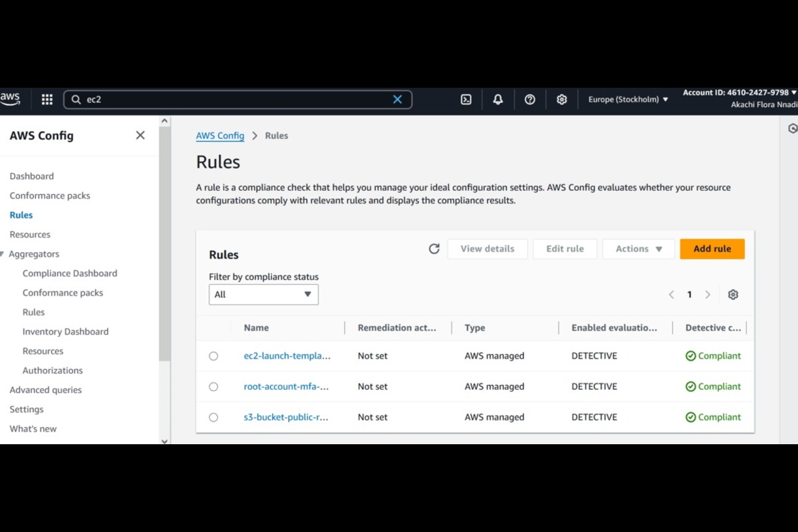This screenshot has width=798, height=532.
Task: Launch AWS CloudShell terminal icon
Action: (x=466, y=99)
